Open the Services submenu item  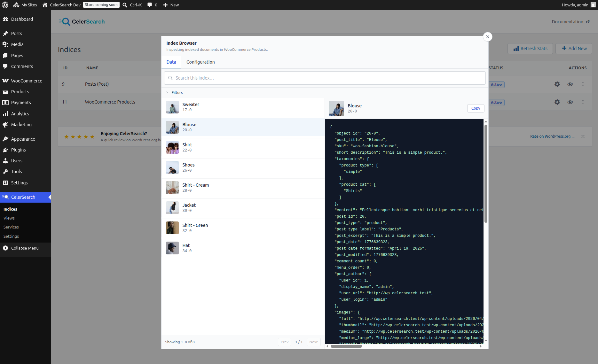pyautogui.click(x=11, y=227)
